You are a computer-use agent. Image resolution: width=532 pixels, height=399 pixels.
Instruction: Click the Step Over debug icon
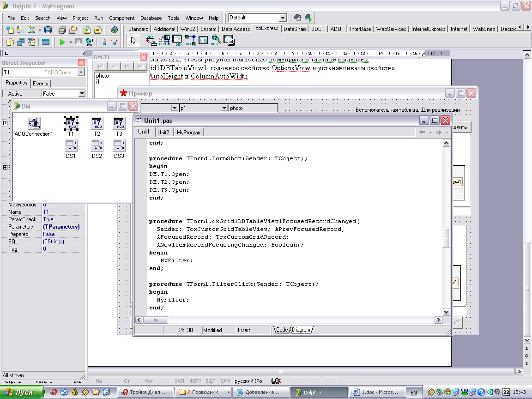point(115,42)
